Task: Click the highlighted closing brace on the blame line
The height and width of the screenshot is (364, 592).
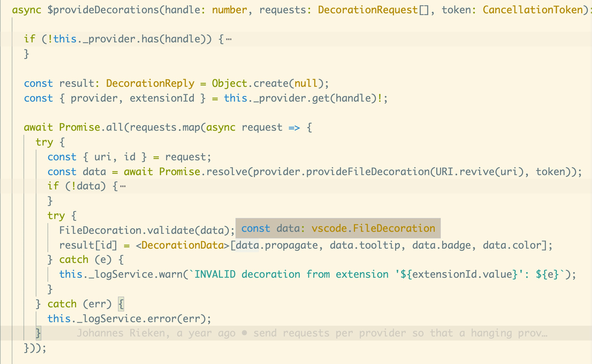Action: tap(38, 333)
